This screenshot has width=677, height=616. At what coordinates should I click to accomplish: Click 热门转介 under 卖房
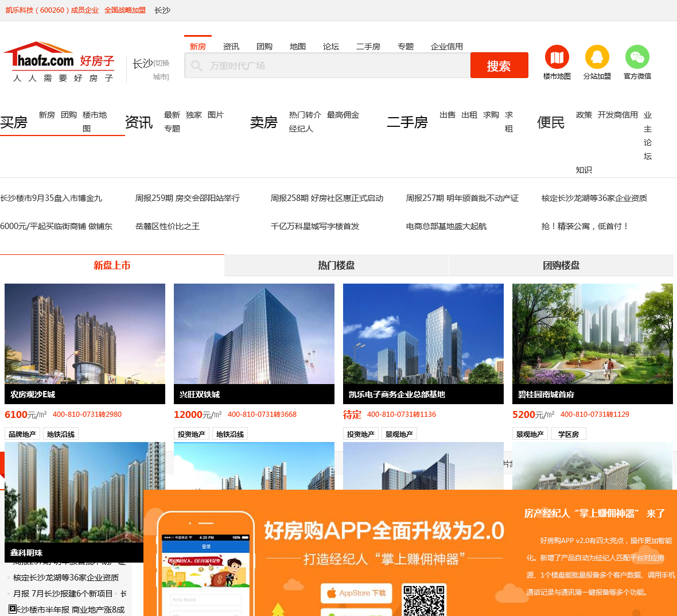point(305,115)
